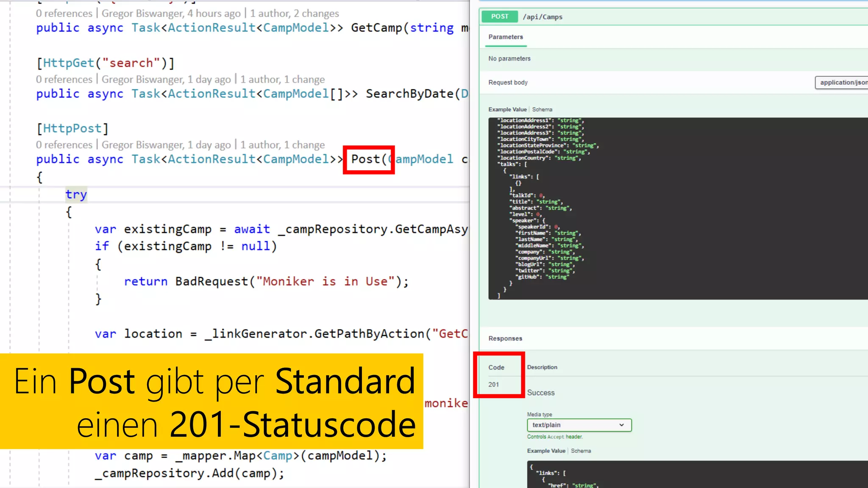Click the Request body label

pyautogui.click(x=508, y=83)
